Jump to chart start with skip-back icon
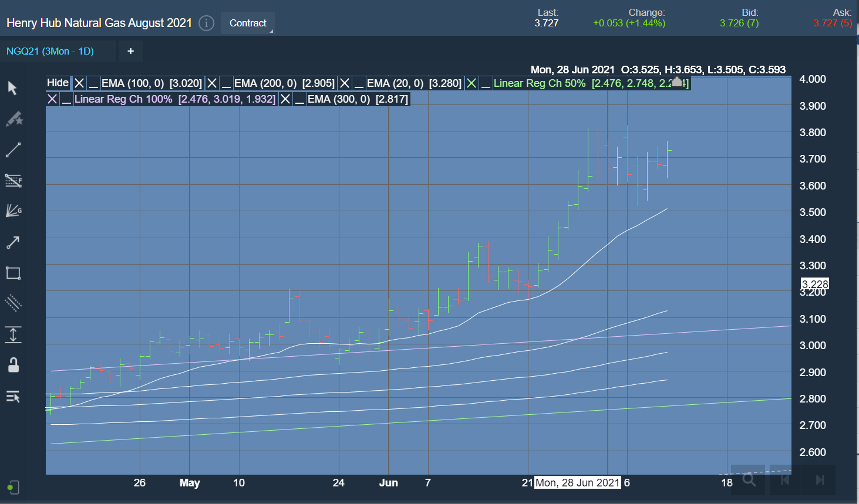 point(784,480)
